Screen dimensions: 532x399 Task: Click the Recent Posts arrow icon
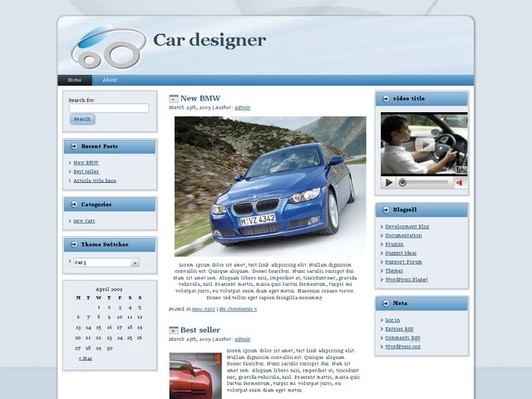pos(74,146)
